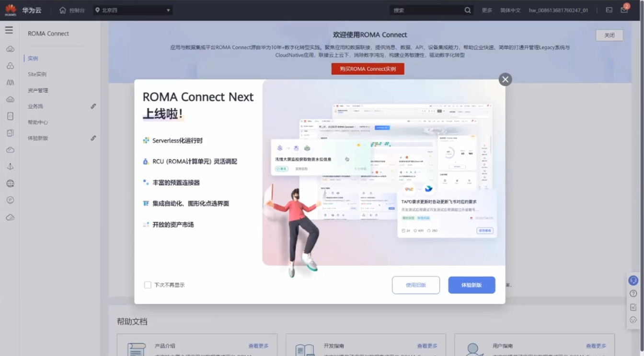
Task: Click the link icon next to 业务流
Action: pyautogui.click(x=93, y=106)
